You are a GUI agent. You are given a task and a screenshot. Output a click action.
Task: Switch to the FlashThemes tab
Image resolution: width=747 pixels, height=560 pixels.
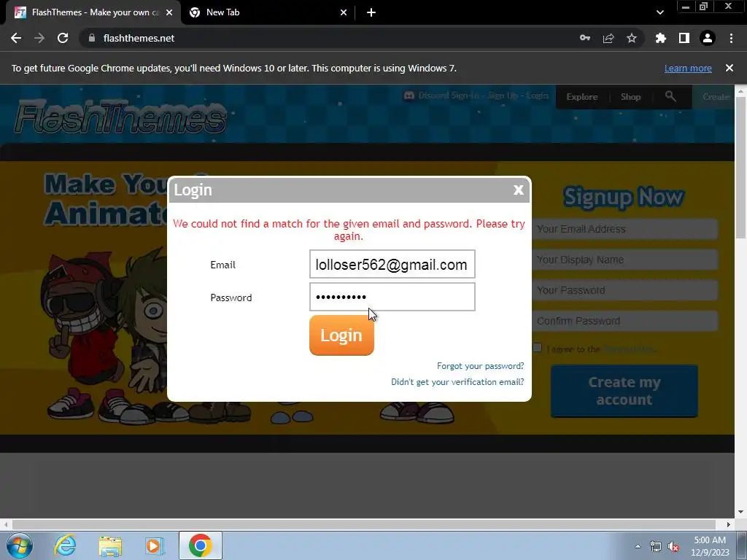pyautogui.click(x=93, y=12)
